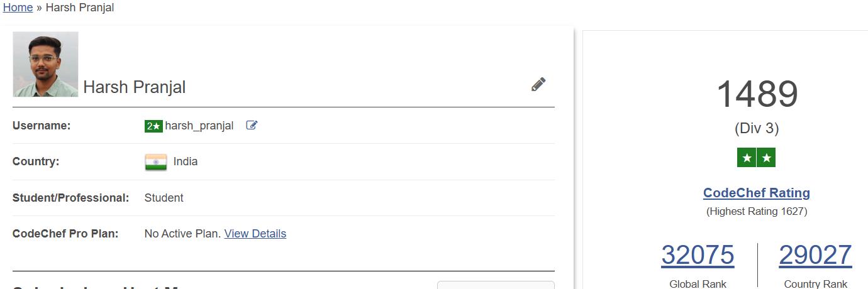Click the India flag icon
Screen dimensions: 868x289
(156, 162)
